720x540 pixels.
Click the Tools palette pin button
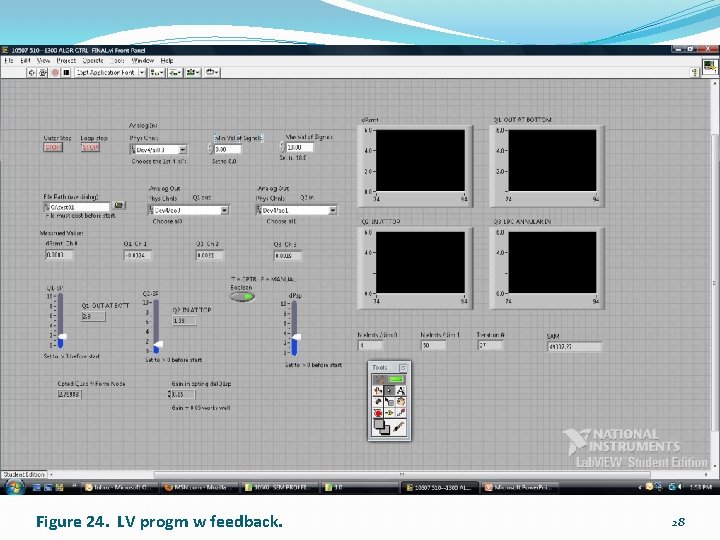(x=403, y=368)
